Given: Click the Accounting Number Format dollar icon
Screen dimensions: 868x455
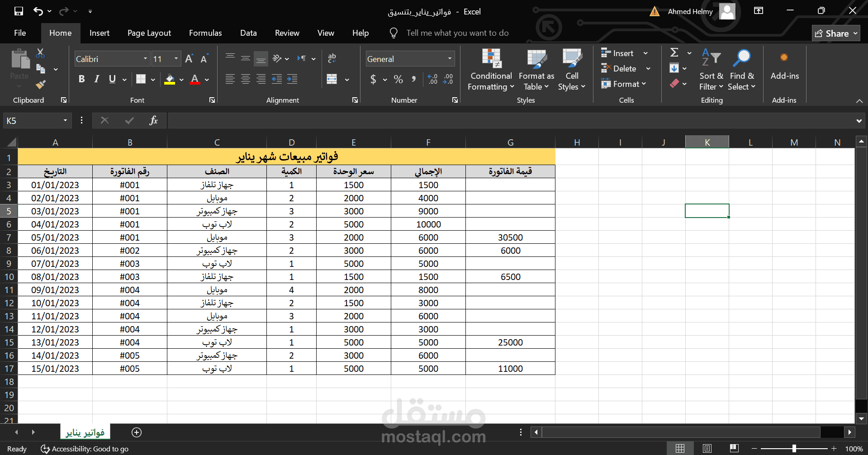Looking at the screenshot, I should coord(373,80).
